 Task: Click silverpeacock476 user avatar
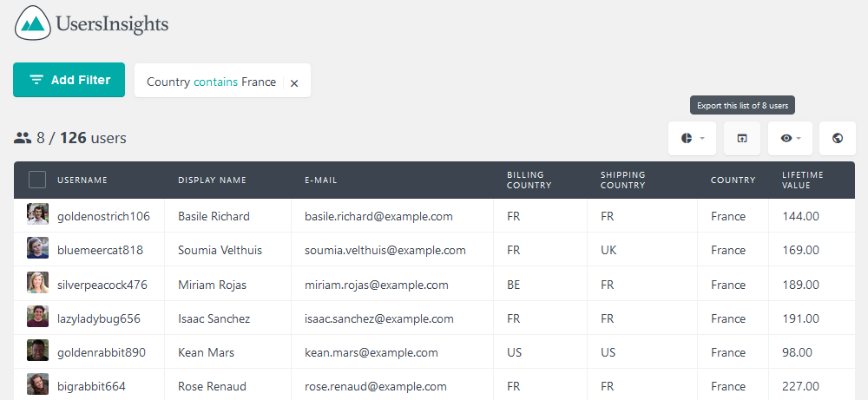37,282
